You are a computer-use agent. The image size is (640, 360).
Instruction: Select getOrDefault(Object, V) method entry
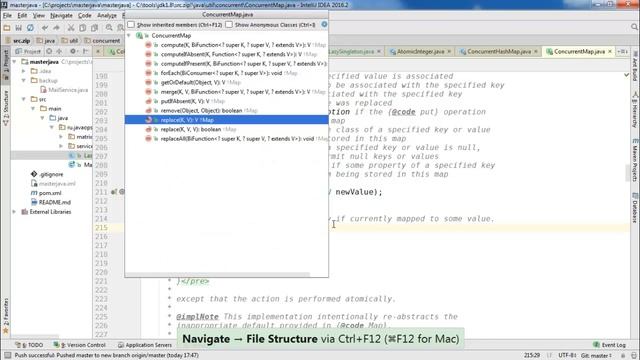pos(227,82)
